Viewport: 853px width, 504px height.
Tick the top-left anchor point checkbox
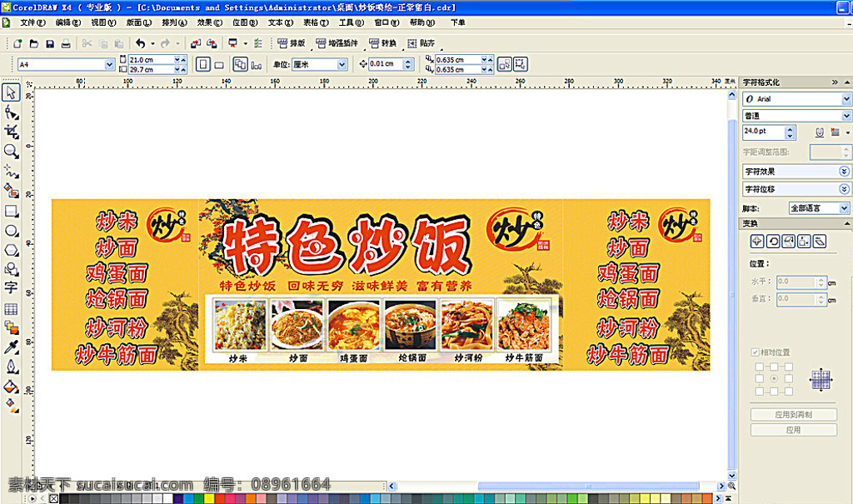pyautogui.click(x=760, y=367)
